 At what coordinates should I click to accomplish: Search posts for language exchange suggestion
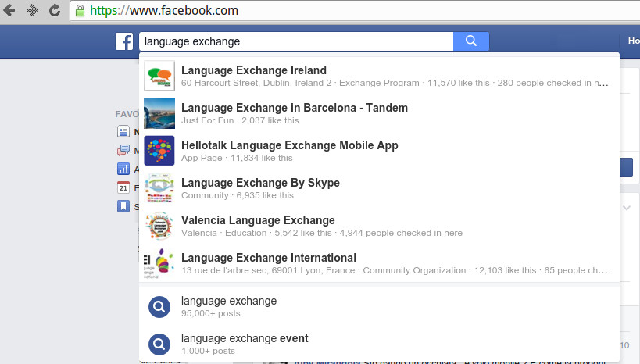click(x=379, y=307)
